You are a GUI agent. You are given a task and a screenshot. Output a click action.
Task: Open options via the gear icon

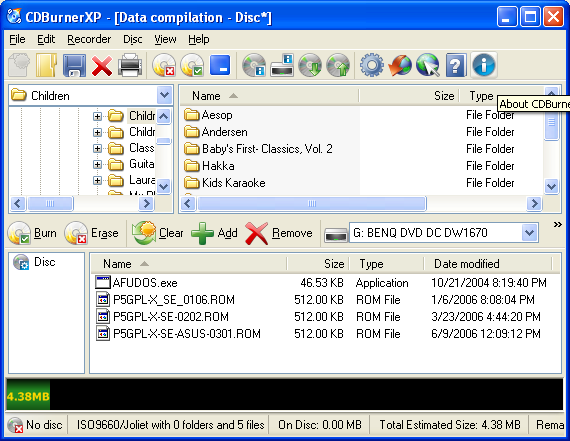tap(372, 65)
